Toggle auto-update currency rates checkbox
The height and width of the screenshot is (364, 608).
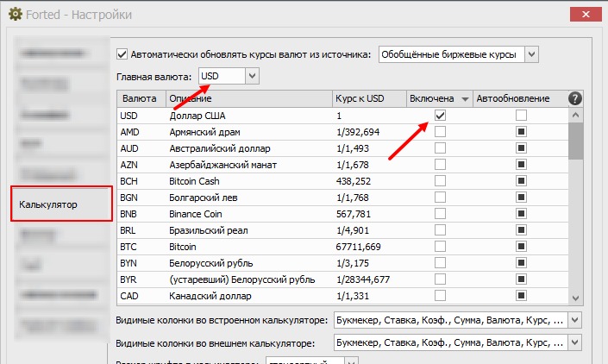tap(122, 54)
